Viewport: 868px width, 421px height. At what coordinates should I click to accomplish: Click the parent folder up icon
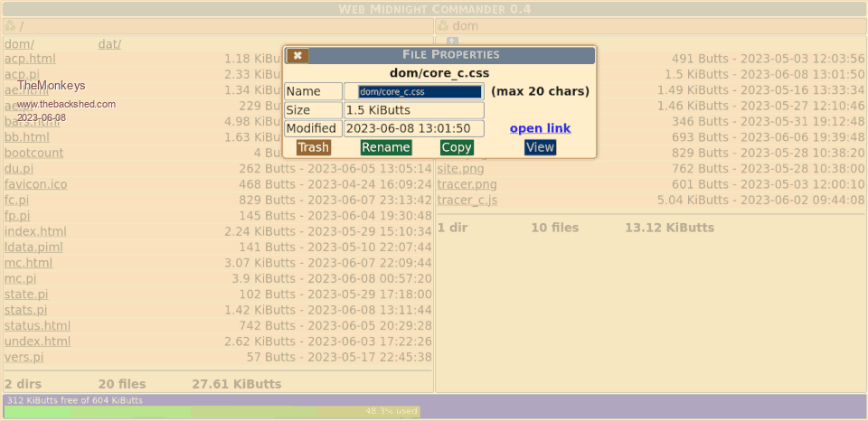pyautogui.click(x=452, y=42)
